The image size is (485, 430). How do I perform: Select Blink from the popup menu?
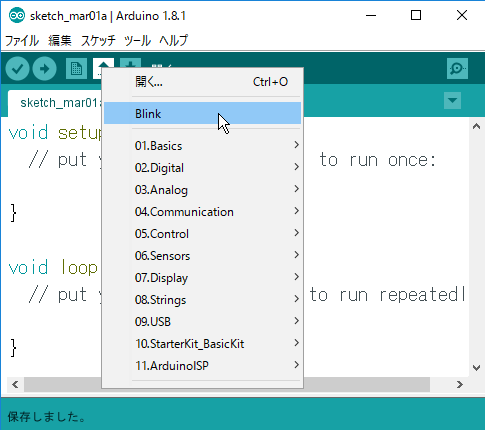[202, 113]
